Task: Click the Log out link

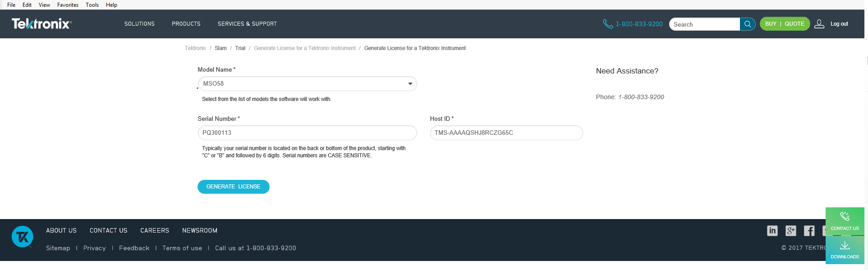Action: 839,24
